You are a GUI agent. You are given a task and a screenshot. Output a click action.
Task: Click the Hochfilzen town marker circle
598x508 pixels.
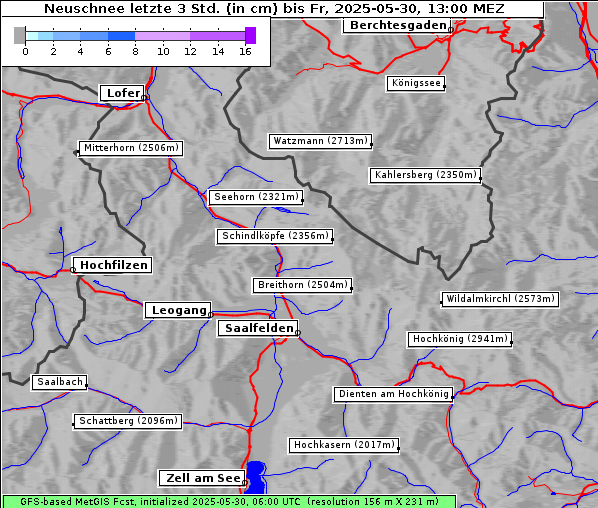73,270
